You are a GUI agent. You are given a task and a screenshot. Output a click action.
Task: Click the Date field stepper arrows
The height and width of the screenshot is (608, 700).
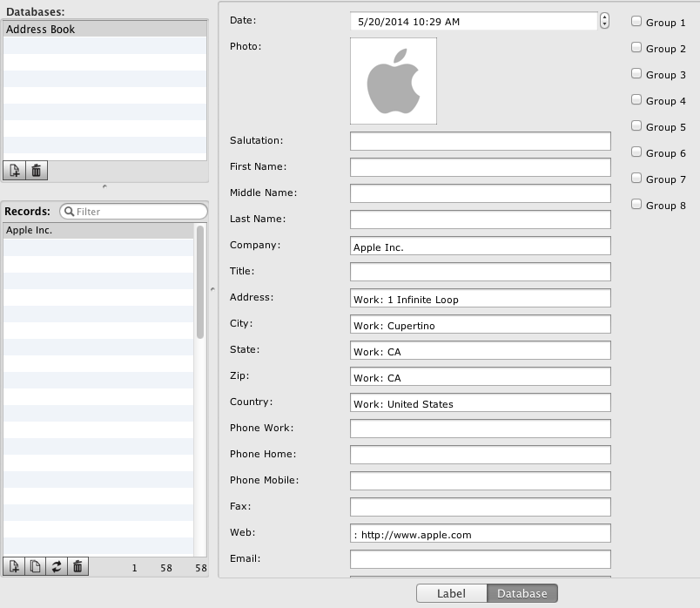click(604, 21)
